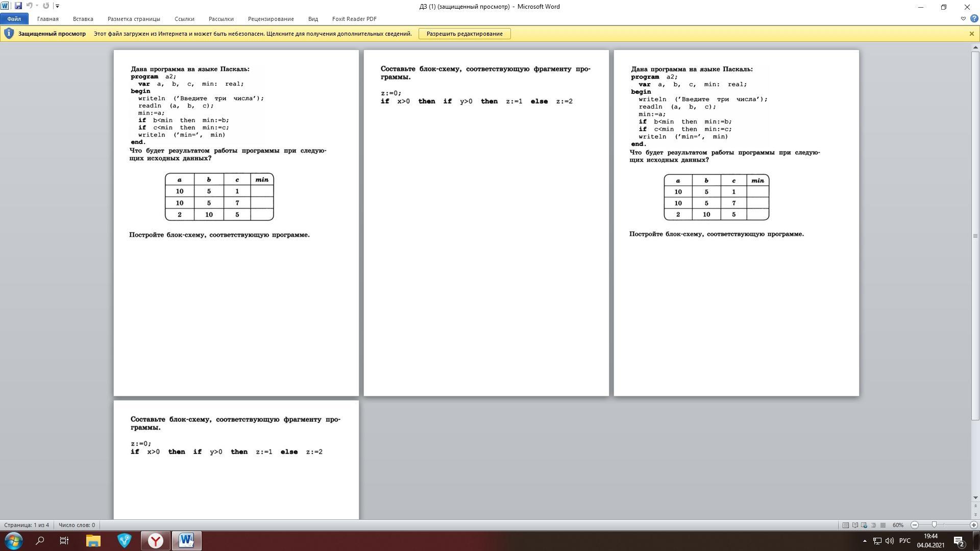Open Windows search magnifier icon
The image size is (980, 551).
pos(40,541)
